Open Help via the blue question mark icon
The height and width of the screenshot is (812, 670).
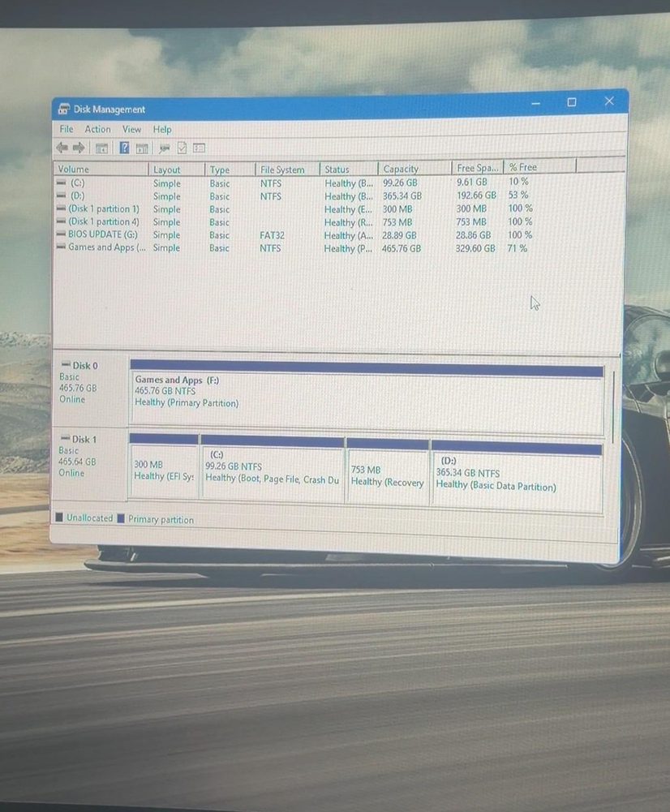tap(124, 148)
